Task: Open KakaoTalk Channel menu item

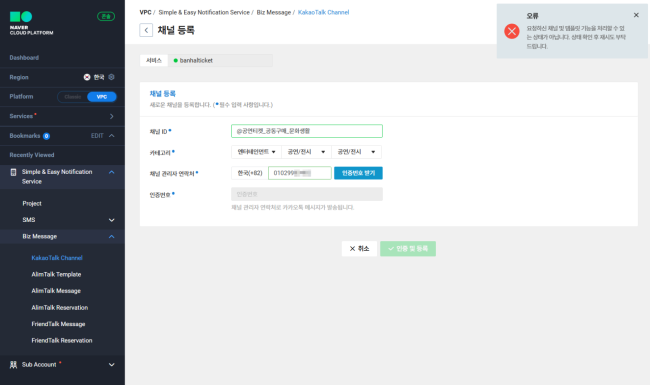Action: [57, 258]
